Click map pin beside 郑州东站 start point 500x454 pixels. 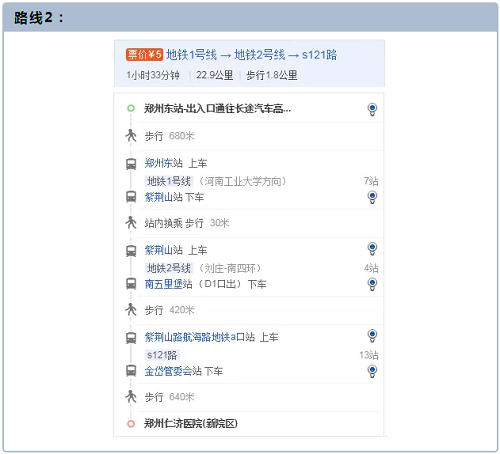372,109
